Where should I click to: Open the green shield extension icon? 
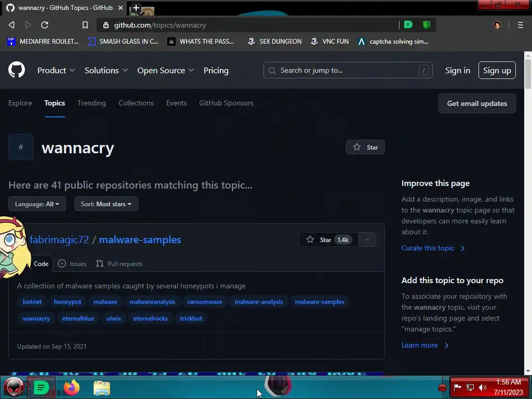point(427,24)
